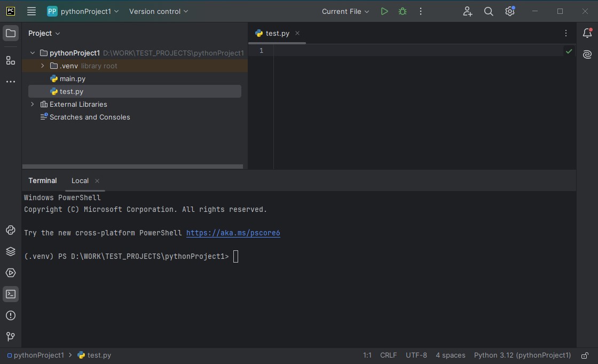Screen dimensions: 598x364
Task: Open the Version control menu
Action: pyautogui.click(x=159, y=11)
